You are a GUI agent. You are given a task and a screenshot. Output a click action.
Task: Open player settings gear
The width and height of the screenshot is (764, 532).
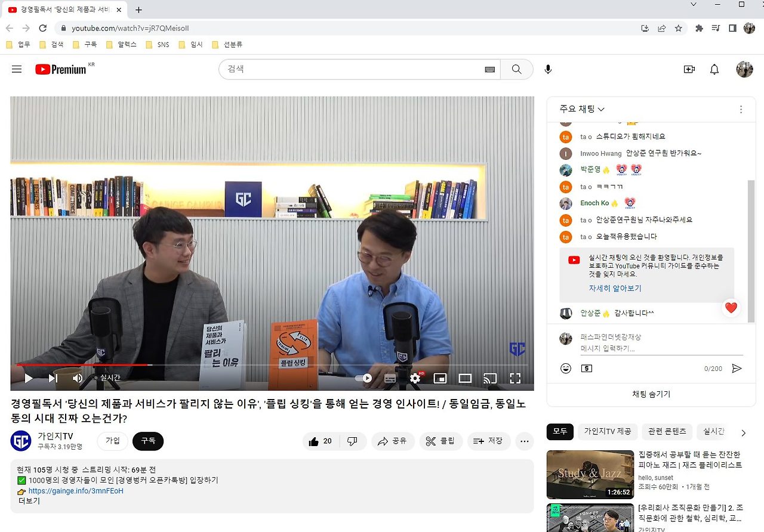pyautogui.click(x=415, y=378)
